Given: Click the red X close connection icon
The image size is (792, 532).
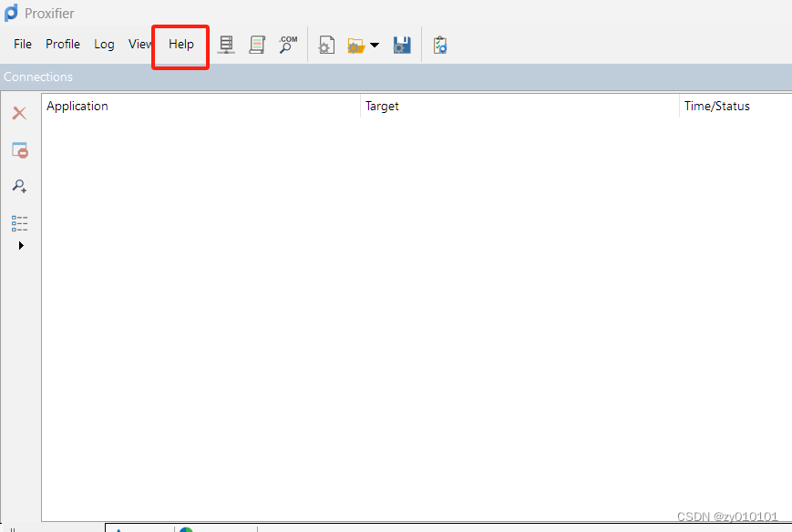Looking at the screenshot, I should (x=20, y=113).
